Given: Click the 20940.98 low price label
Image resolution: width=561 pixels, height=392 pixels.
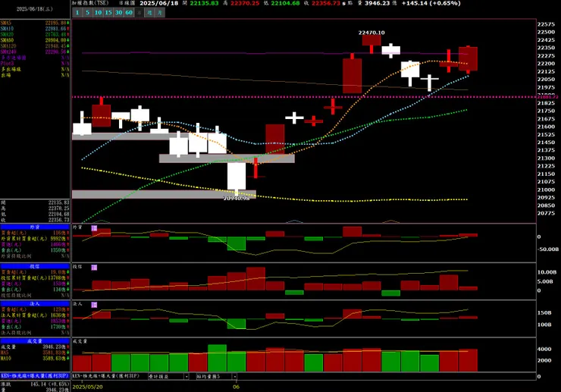Looking at the screenshot, I should pyautogui.click(x=236, y=198).
